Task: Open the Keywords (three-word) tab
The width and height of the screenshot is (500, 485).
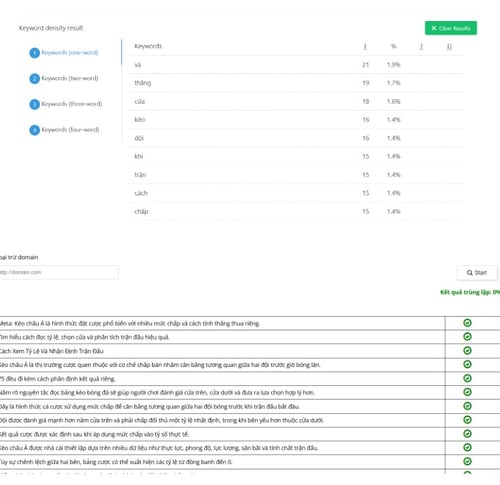Action: pyautogui.click(x=66, y=104)
